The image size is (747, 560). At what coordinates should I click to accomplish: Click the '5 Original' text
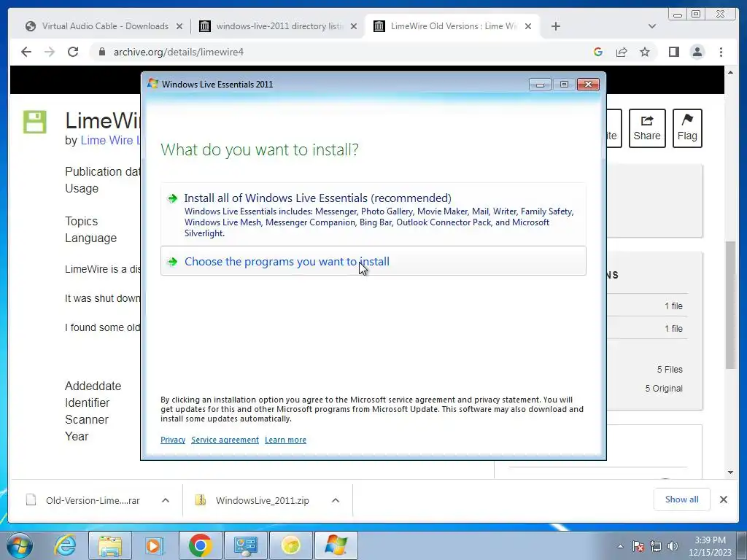click(x=664, y=388)
